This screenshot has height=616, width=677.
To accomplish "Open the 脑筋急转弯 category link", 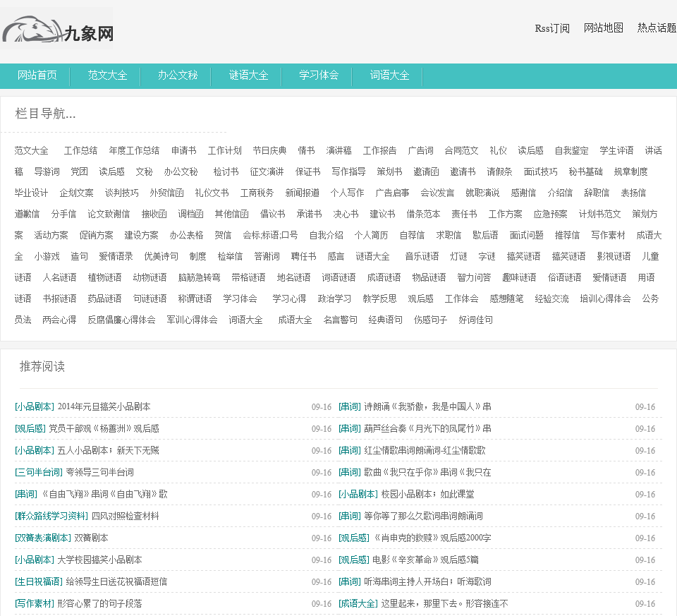I will tap(199, 277).
